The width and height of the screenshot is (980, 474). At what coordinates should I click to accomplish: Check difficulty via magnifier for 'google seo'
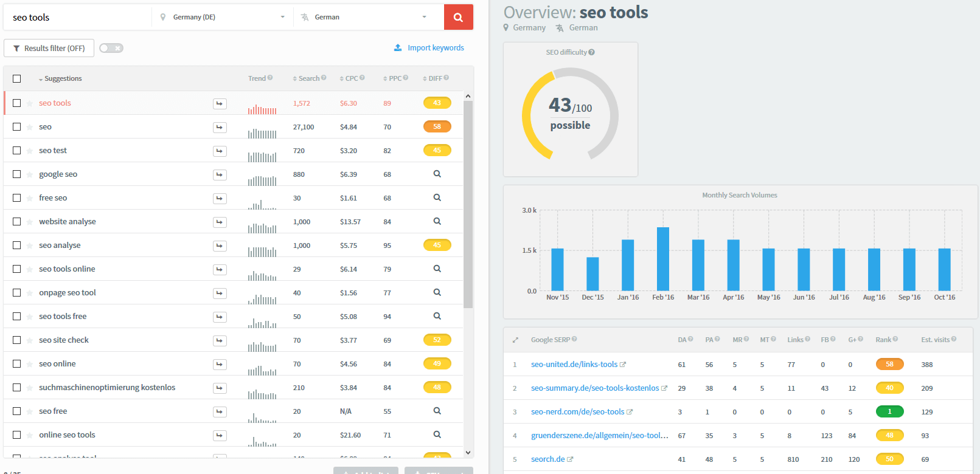(437, 174)
